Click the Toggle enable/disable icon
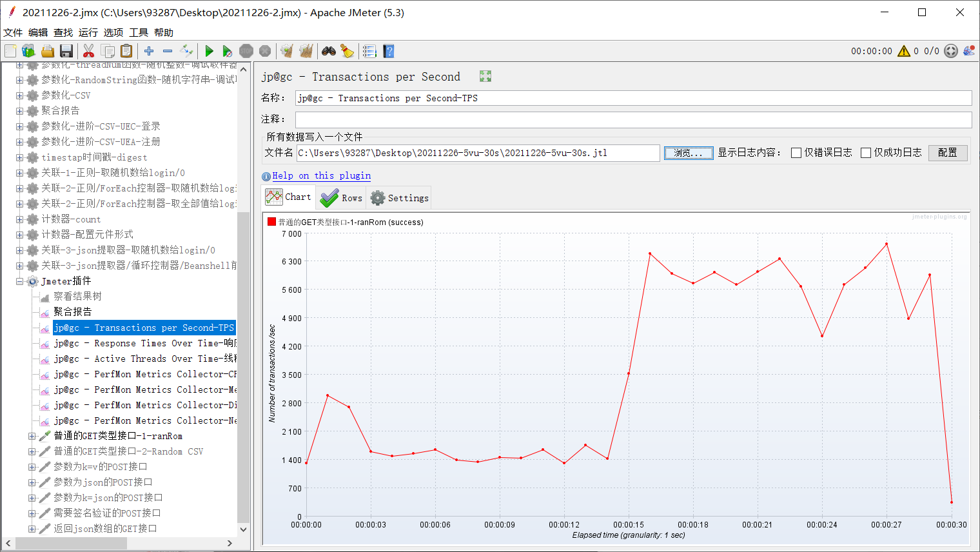The image size is (980, 552). [x=186, y=51]
